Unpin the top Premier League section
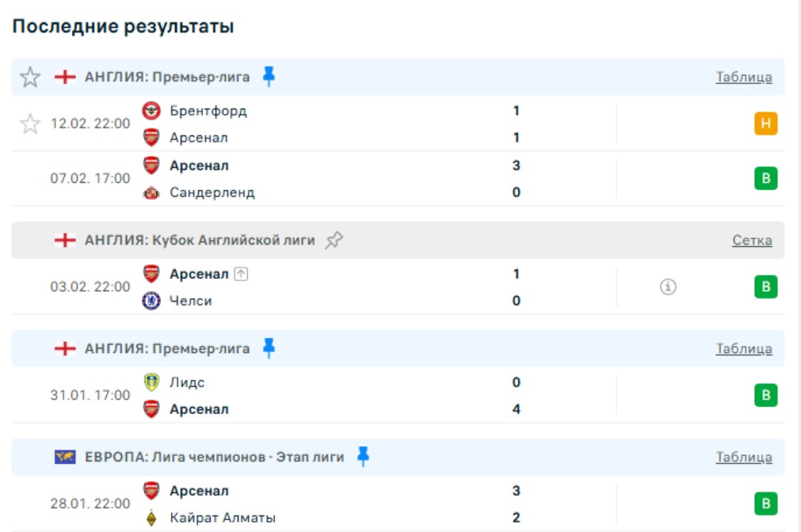Viewport: 801px width, 532px height. [269, 77]
